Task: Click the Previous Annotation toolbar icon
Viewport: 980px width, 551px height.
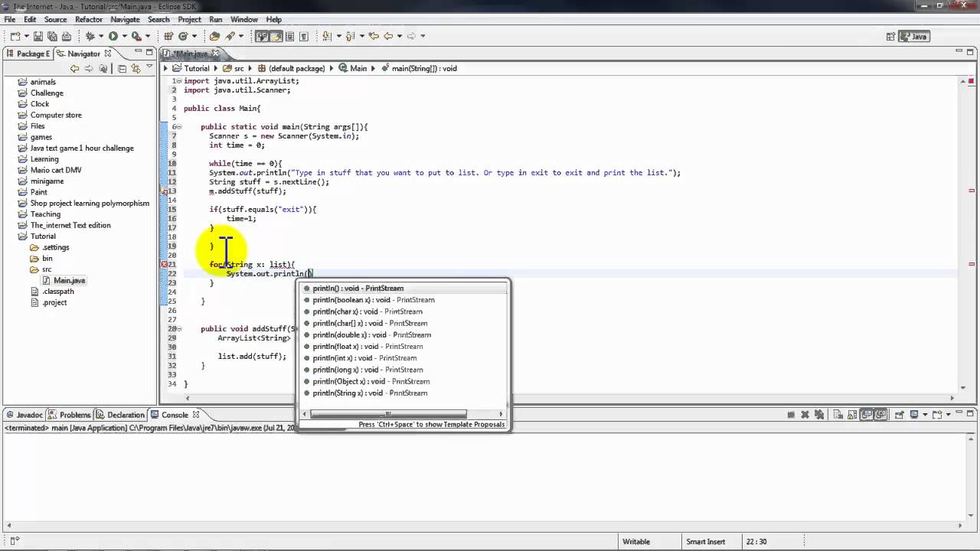Action: (350, 36)
